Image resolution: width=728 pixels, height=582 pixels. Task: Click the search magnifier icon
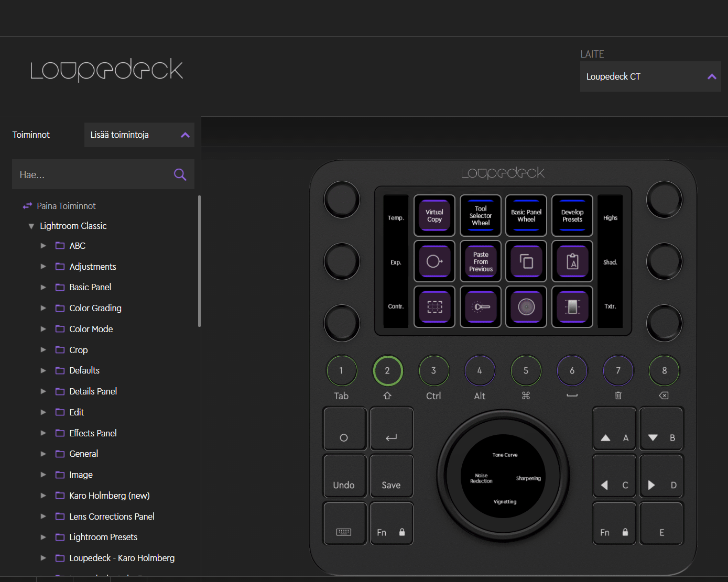point(180,174)
